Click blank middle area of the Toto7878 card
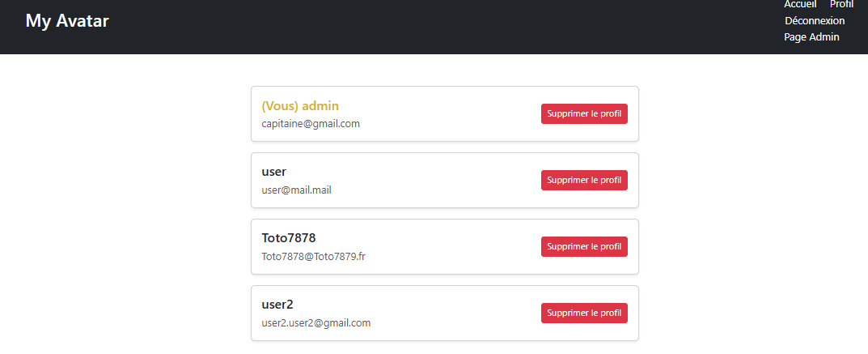 [x=453, y=247]
